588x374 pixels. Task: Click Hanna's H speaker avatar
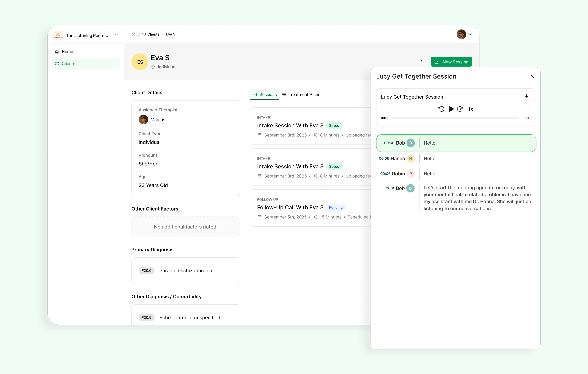pos(410,158)
